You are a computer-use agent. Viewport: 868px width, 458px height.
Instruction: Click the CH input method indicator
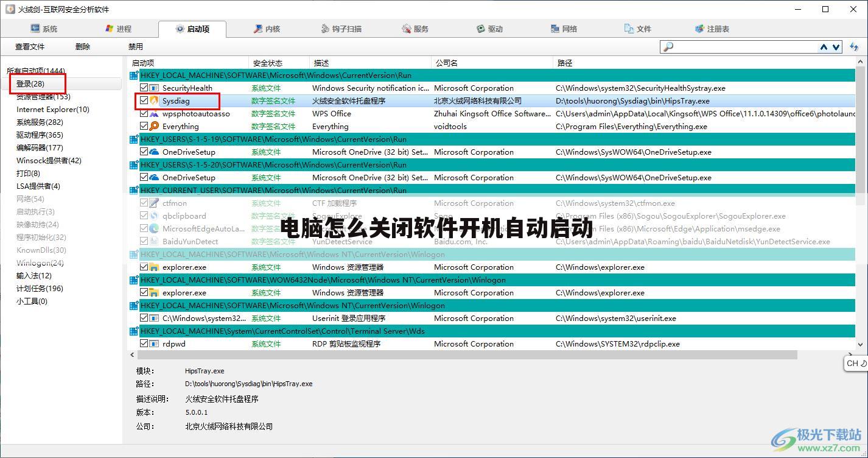[x=856, y=363]
